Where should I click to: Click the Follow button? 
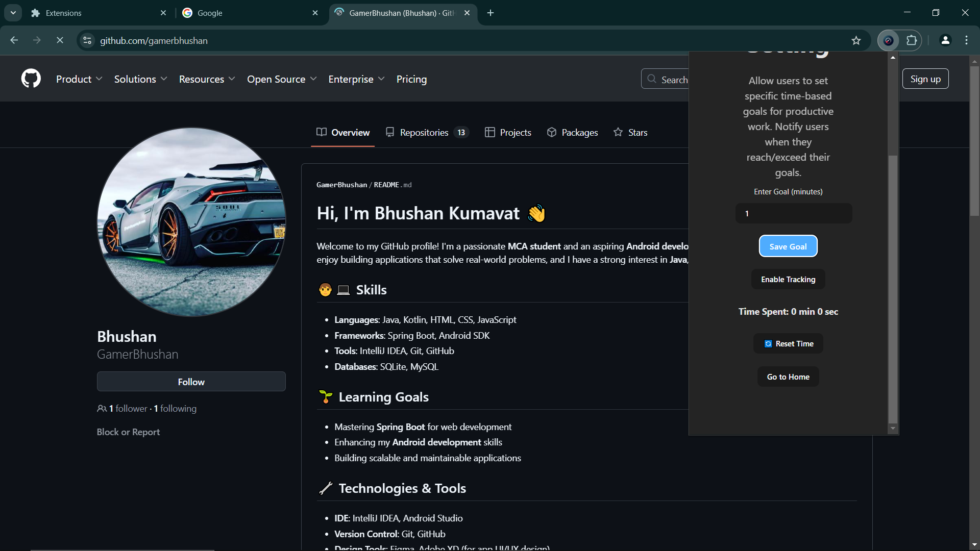[x=191, y=382]
